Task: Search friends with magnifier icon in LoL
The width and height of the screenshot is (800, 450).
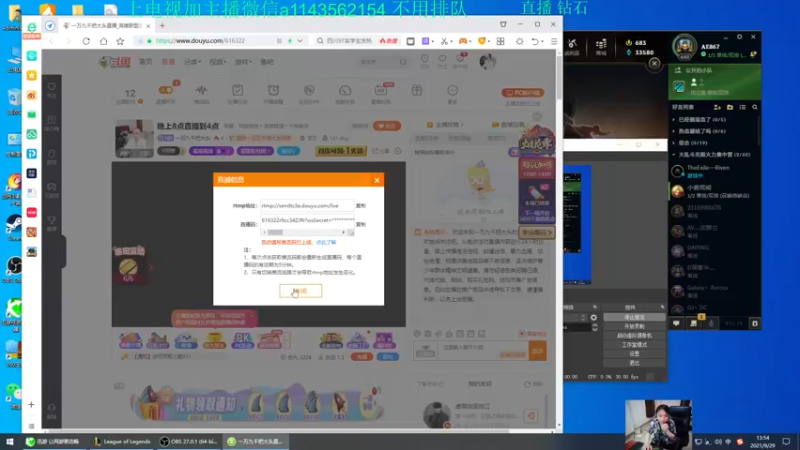Action: [x=755, y=107]
